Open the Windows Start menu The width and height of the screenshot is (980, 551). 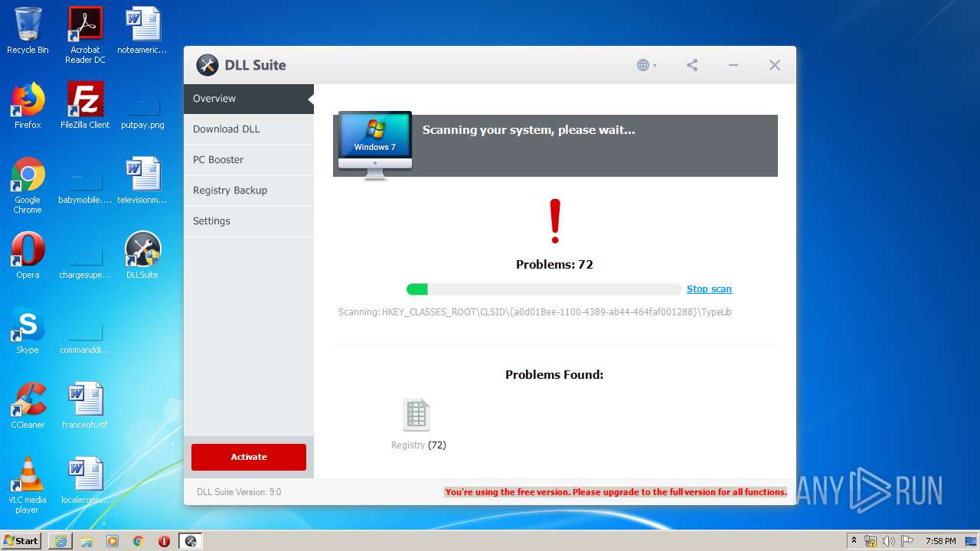[x=21, y=540]
